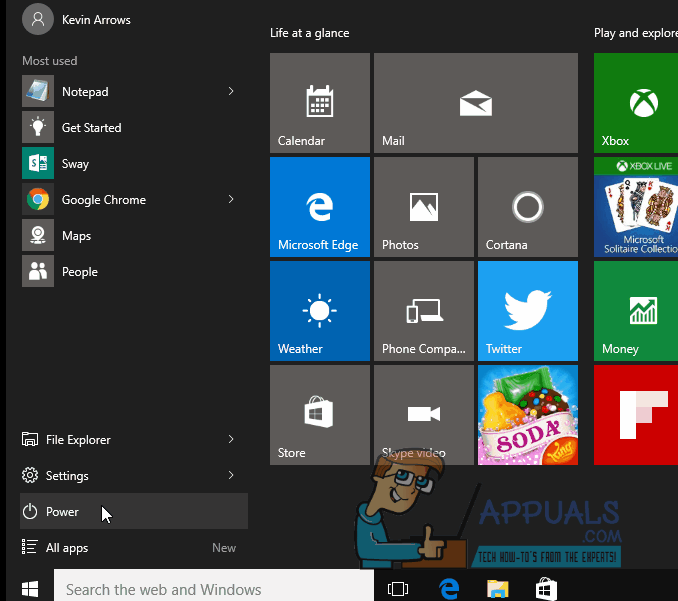
Task: Open Store from the taskbar
Action: coord(546,589)
